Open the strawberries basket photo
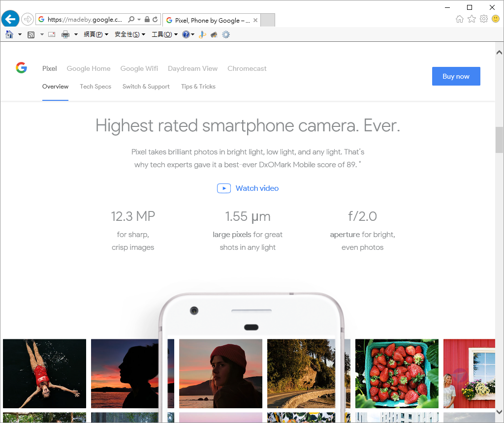The image size is (504, 423). point(397,373)
